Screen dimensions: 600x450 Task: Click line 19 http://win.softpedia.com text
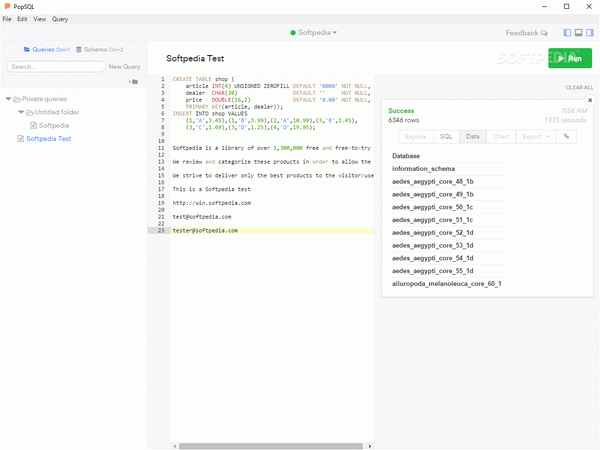[x=212, y=203]
